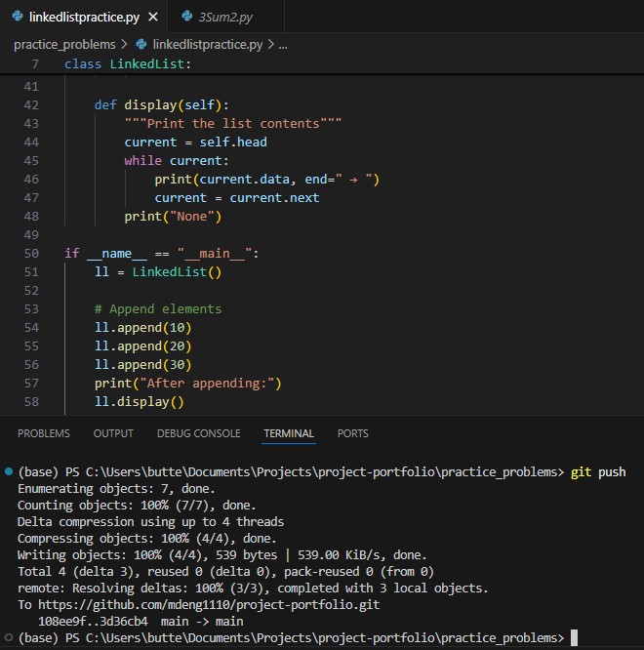Click the 'git push' command in terminal
644x650 pixels.
coord(598,472)
